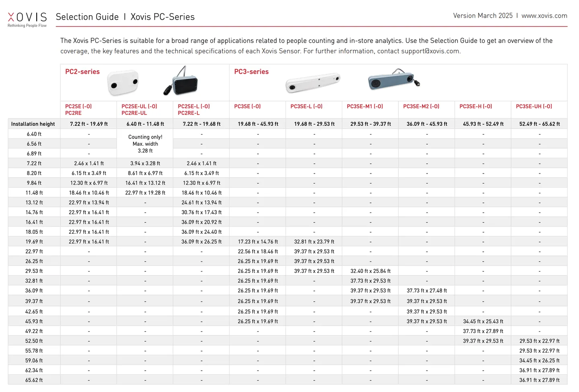Image resolution: width=579 pixels, height=392 pixels.
Task: Click the PC3SE-M1 (-O) column header
Action: tap(365, 106)
